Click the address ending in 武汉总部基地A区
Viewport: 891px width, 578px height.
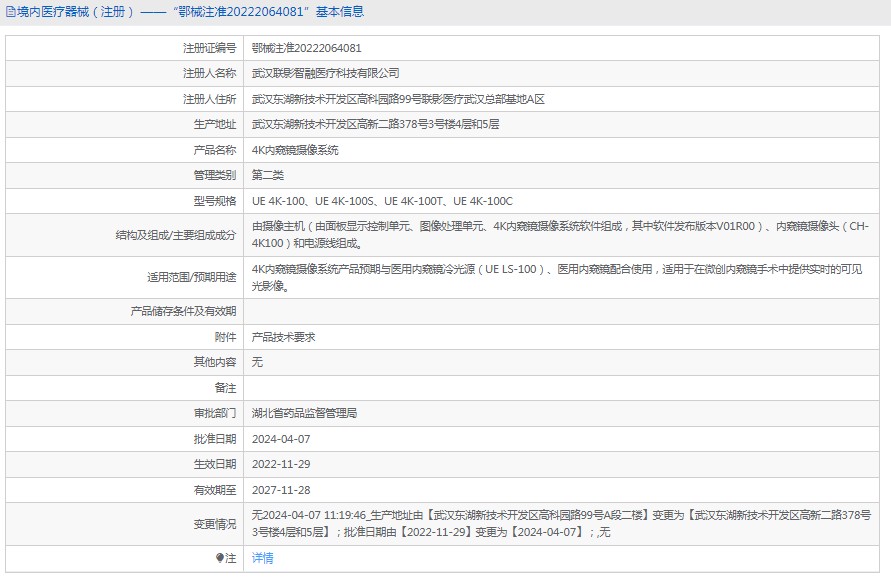click(x=398, y=99)
